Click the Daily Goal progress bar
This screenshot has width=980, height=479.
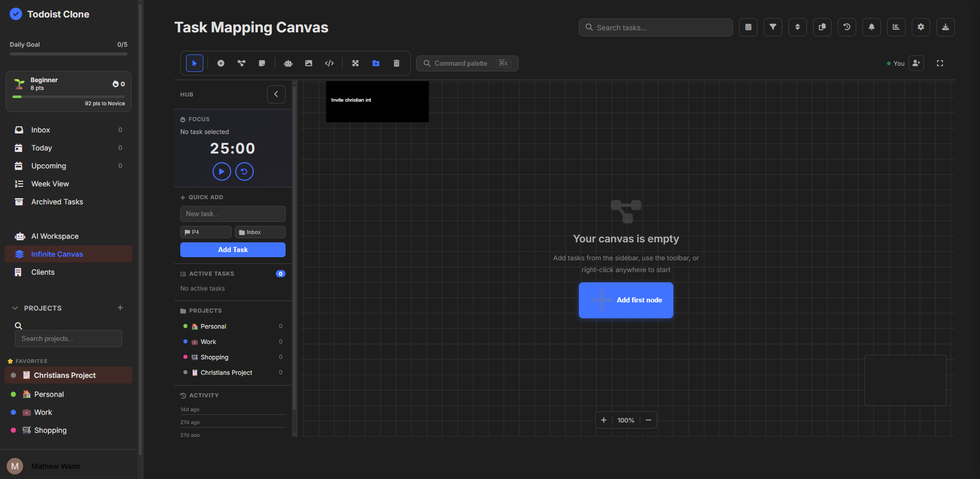68,53
